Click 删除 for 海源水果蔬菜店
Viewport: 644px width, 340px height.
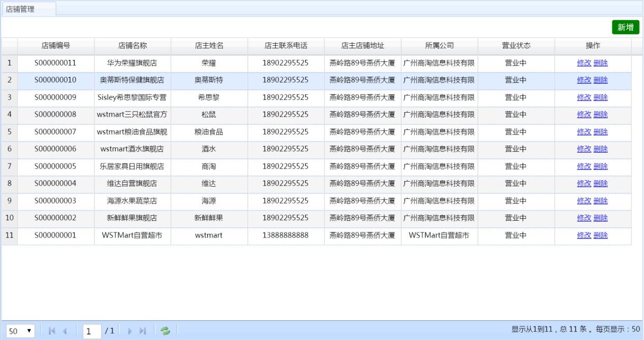600,201
